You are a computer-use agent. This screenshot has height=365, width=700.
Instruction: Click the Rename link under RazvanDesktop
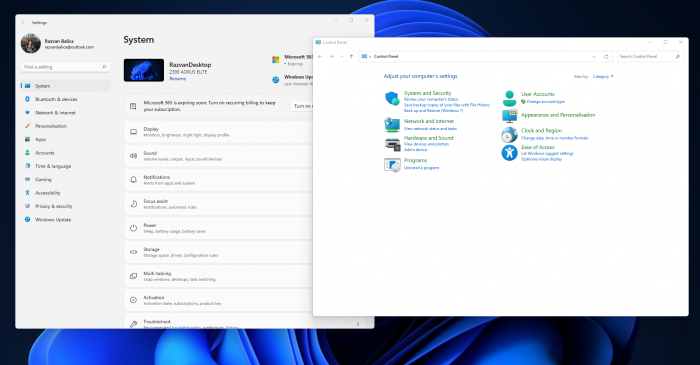pos(177,79)
